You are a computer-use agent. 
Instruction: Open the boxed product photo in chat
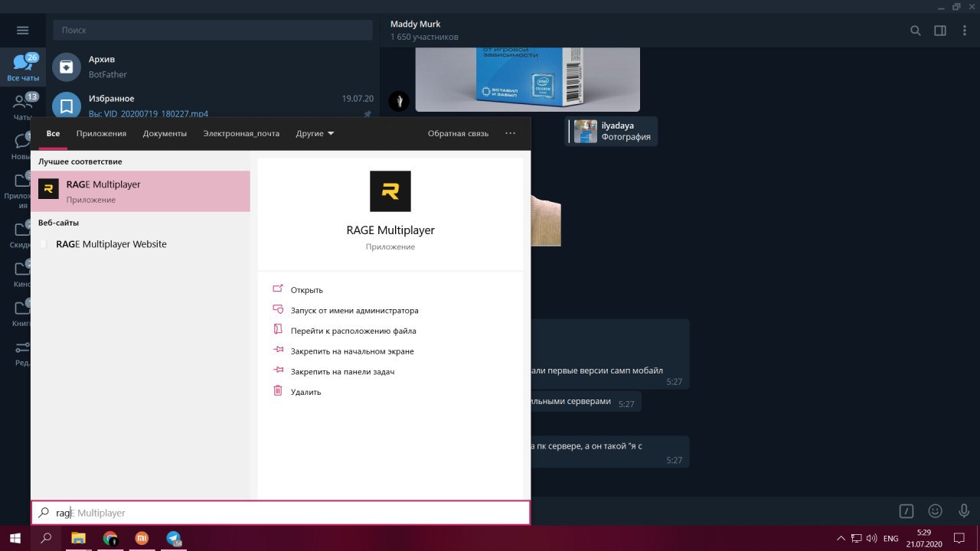click(528, 79)
